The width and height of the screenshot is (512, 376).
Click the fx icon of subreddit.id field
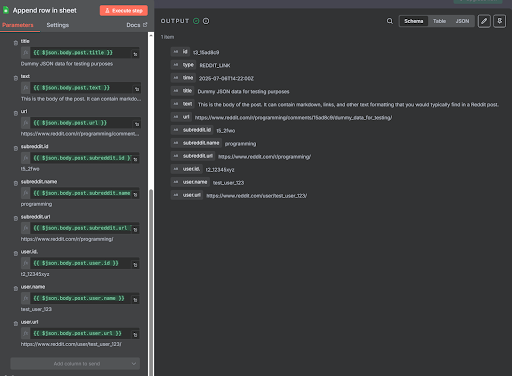tap(26, 158)
